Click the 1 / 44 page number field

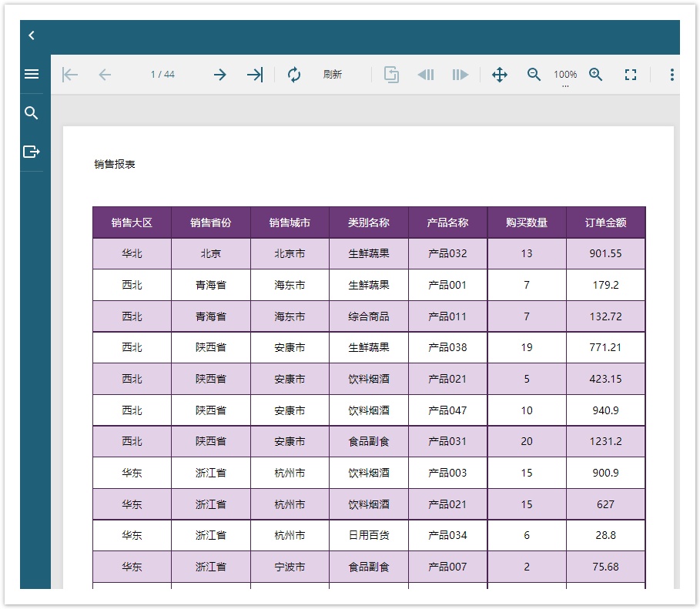tap(162, 75)
